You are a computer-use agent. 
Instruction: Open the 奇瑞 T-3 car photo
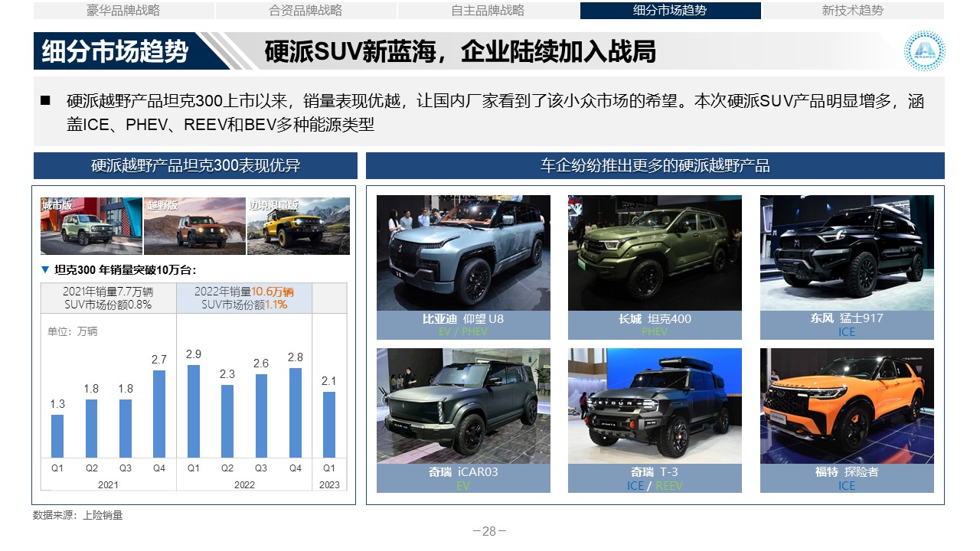(655, 406)
